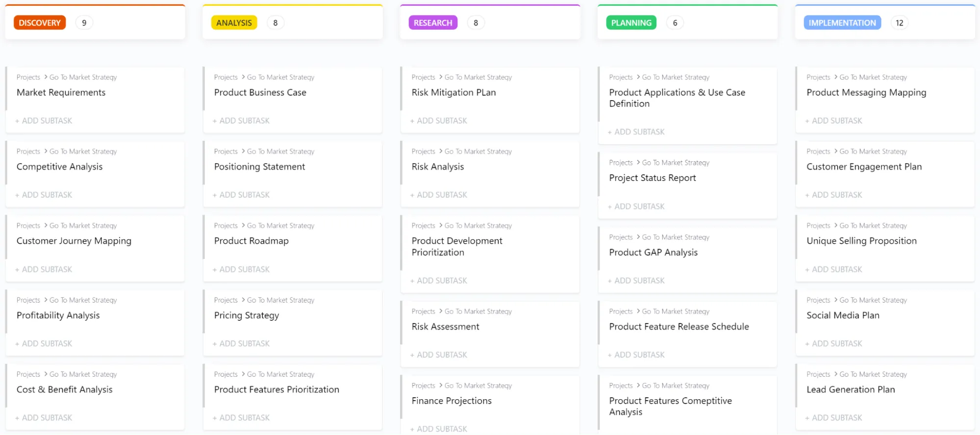Click the ANALYSIS status badge
980x435 pixels.
click(x=234, y=23)
